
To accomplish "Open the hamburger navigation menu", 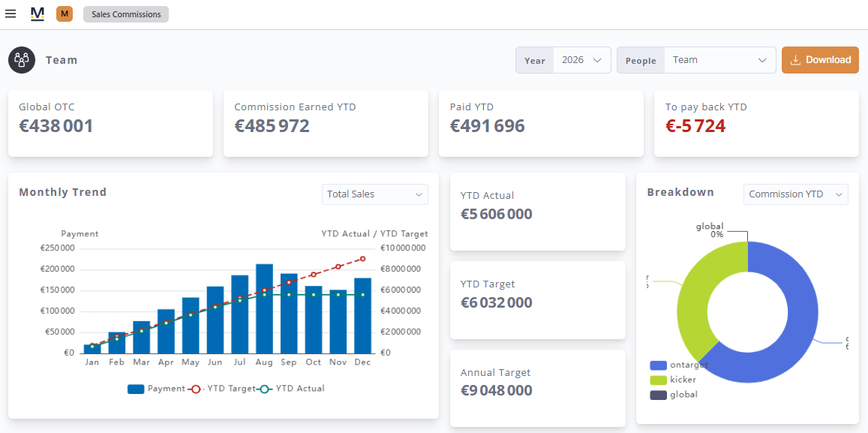I will pos(10,14).
